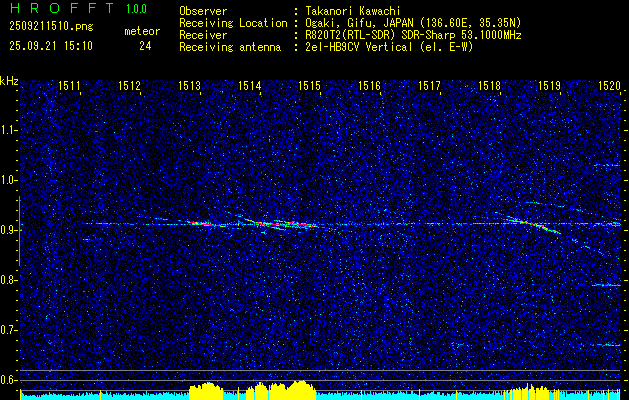
Task: Click the short signal line near 1.03 kHz
Action: [x=607, y=165]
